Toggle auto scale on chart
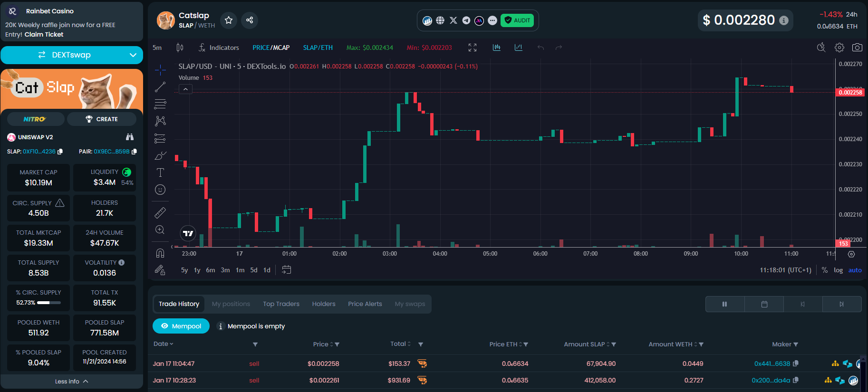Image resolution: width=868 pixels, height=392 pixels. [855, 270]
